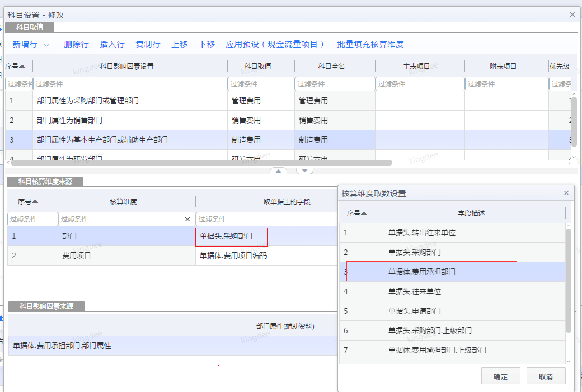The image size is (582, 392).
Task: Sort 科目核算维度来源 grid by 序号 arrow
Action: coord(35,201)
